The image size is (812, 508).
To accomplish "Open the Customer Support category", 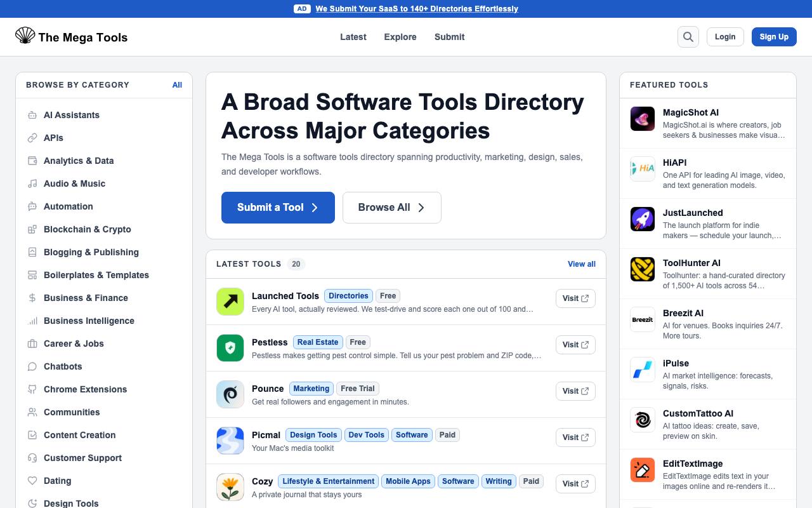I will coord(104,458).
